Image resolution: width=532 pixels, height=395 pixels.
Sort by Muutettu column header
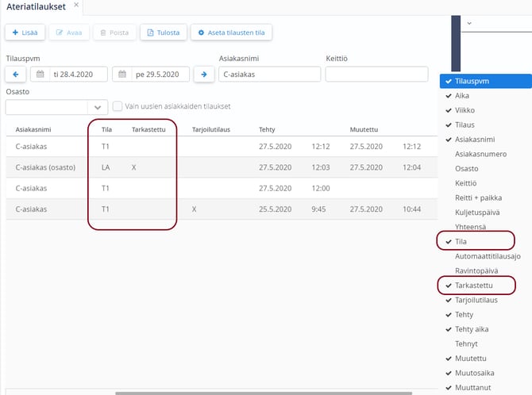[364, 129]
